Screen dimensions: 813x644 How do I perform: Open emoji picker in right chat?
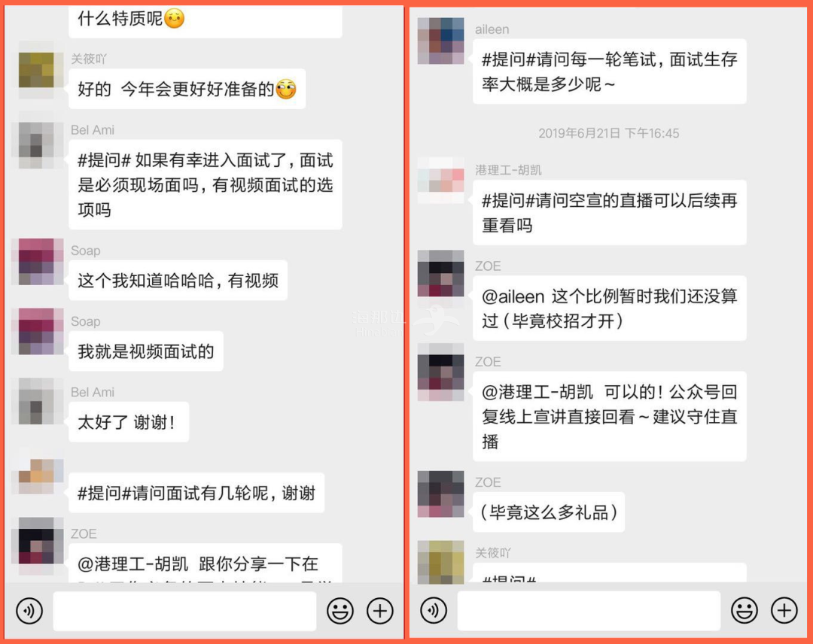pyautogui.click(x=744, y=610)
